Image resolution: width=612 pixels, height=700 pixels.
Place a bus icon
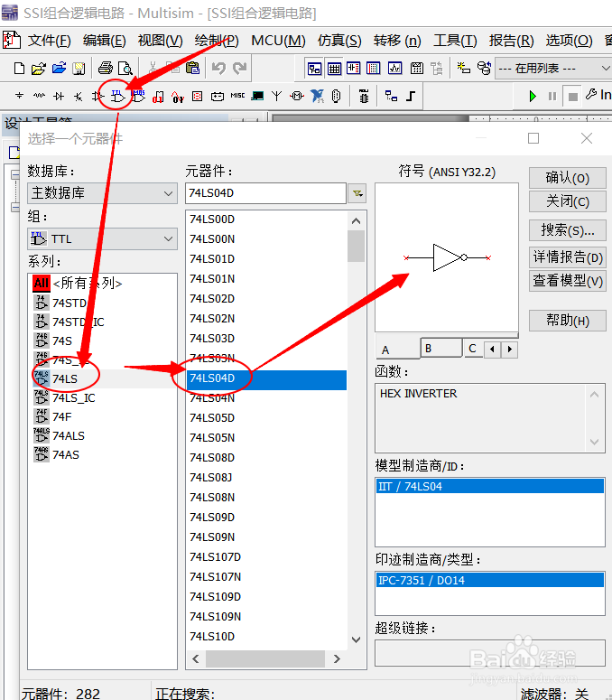click(x=411, y=96)
